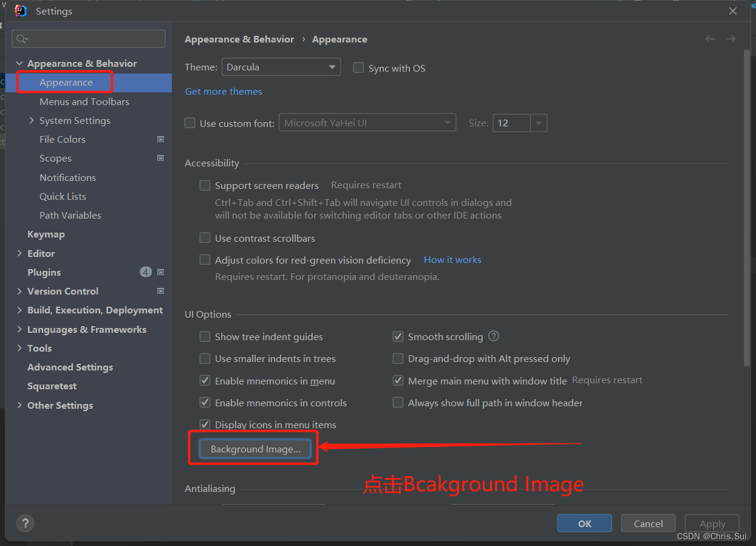Viewport: 756px width, 546px height.
Task: Collapse the Appearance & Behavior tree node
Action: pos(19,63)
